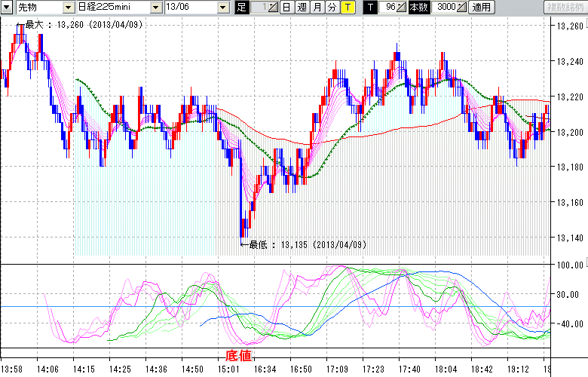Click the T field showing 96

(388, 8)
